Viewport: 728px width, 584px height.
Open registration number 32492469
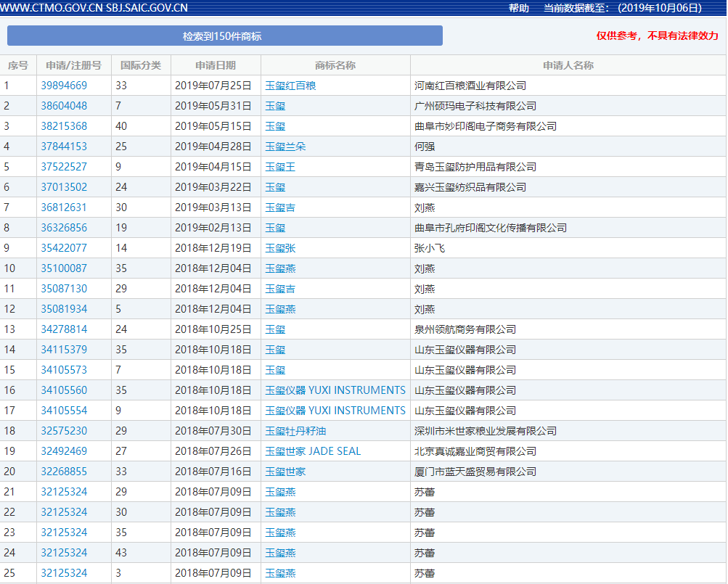pyautogui.click(x=64, y=451)
